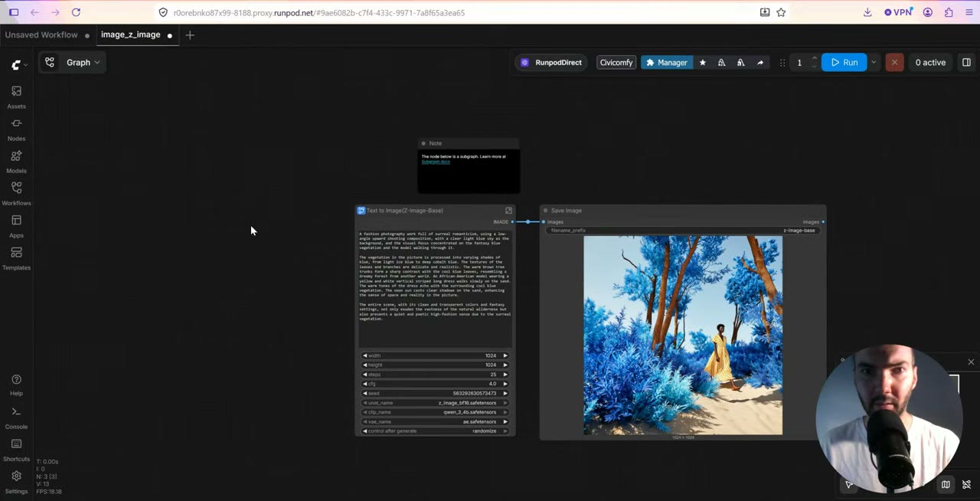This screenshot has height=501, width=980.
Task: Click the first unload-models icon after star
Action: [x=721, y=63]
